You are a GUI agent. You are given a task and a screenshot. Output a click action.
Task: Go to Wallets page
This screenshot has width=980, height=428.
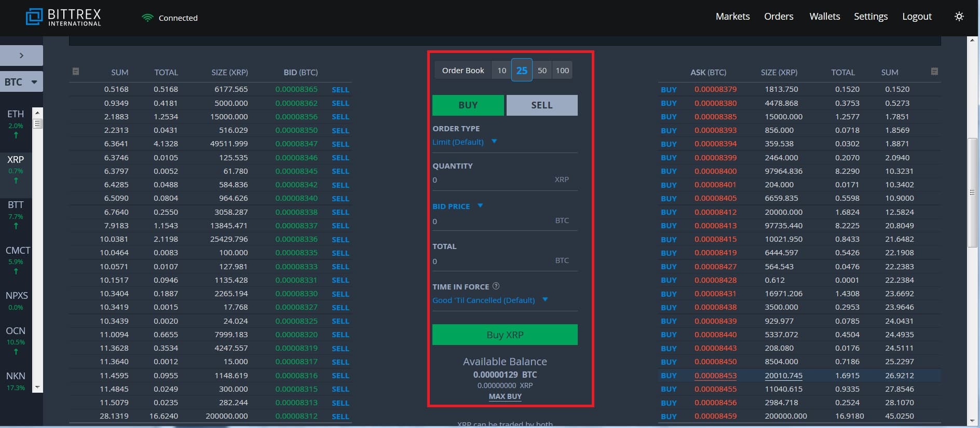(x=824, y=17)
